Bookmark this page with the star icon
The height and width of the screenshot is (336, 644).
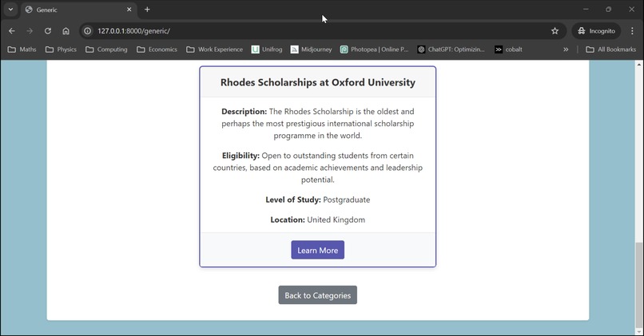point(555,31)
